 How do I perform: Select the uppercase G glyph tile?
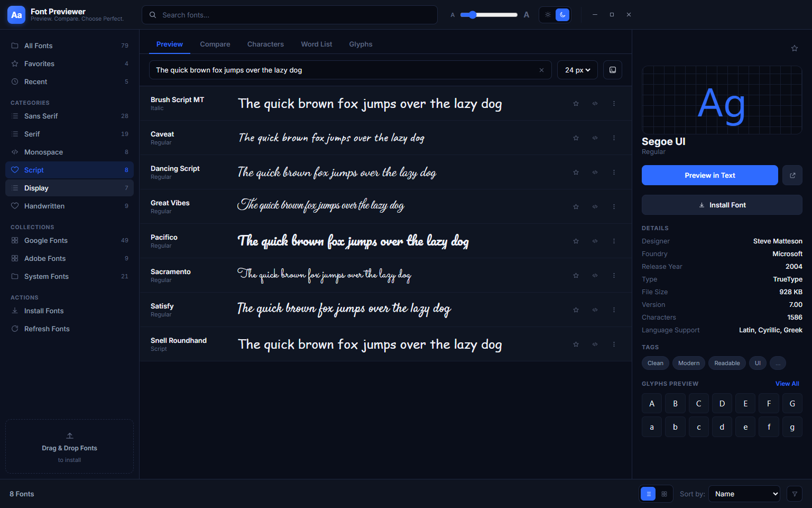coord(792,404)
